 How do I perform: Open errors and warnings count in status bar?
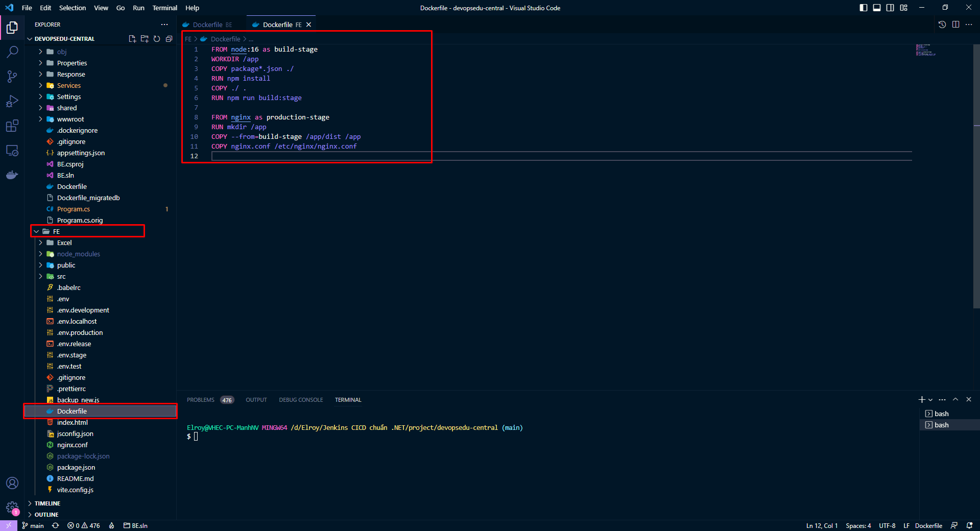click(84, 525)
